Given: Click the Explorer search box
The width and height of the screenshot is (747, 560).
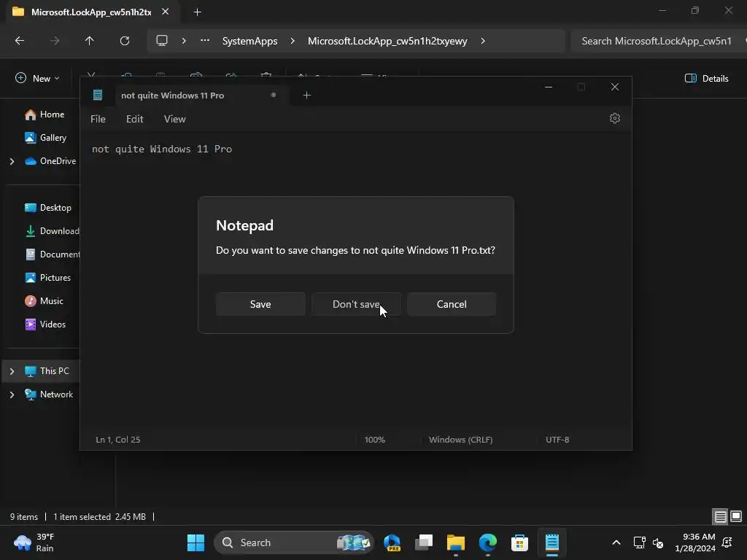Looking at the screenshot, I should [659, 41].
